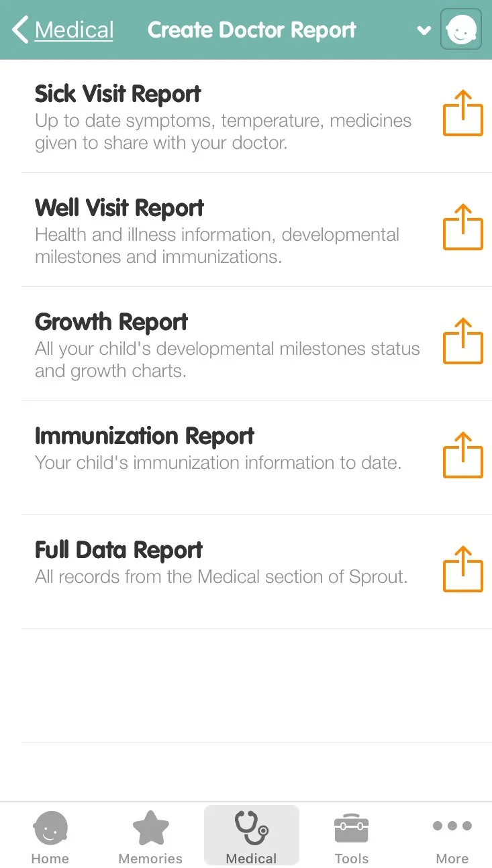Screen dimensions: 492x868
Task: Tap share icon for Immunization Report
Action: tap(463, 455)
